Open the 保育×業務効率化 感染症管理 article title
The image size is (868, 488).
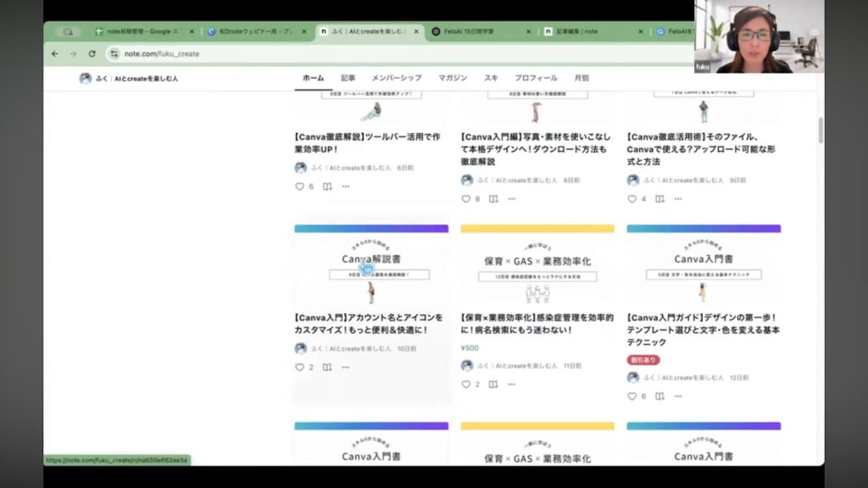click(x=537, y=324)
